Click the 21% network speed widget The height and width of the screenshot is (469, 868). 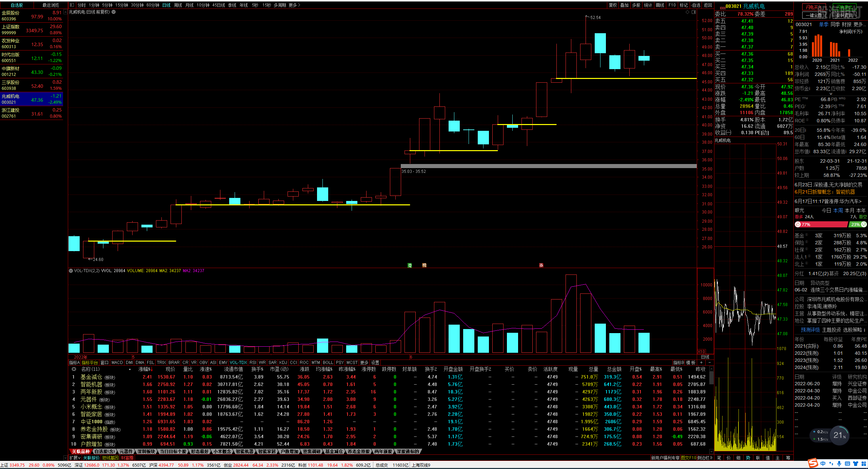pyautogui.click(x=839, y=435)
